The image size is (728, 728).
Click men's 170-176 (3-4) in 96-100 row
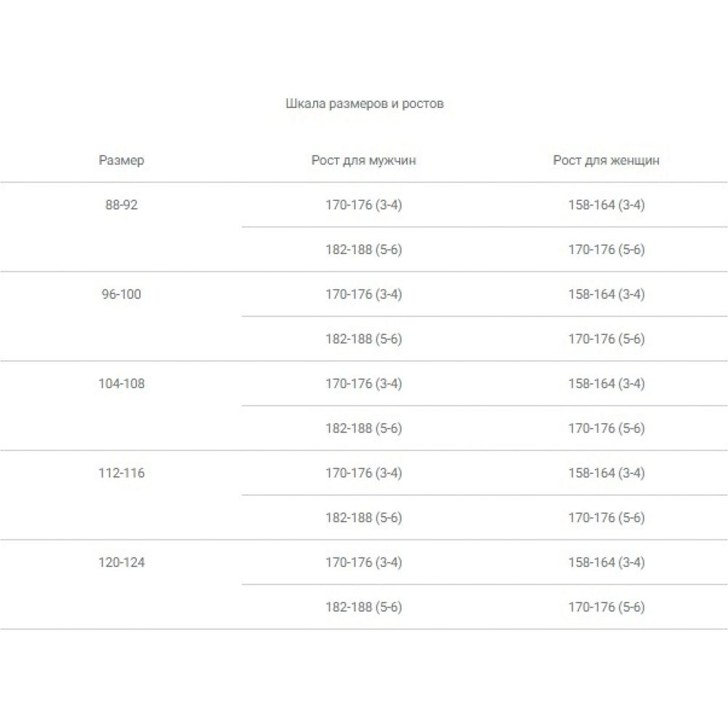363,295
